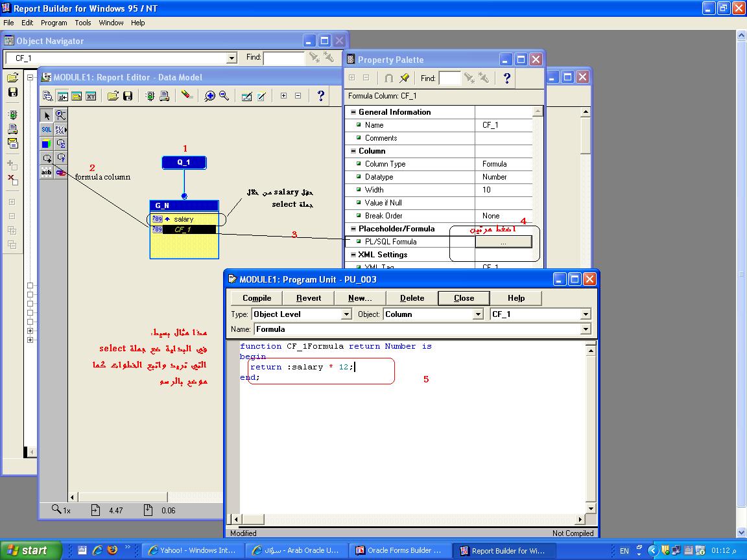Image resolution: width=747 pixels, height=560 pixels.
Task: Click the Mail icon in Object Navigator sidebar
Action: (x=12, y=143)
